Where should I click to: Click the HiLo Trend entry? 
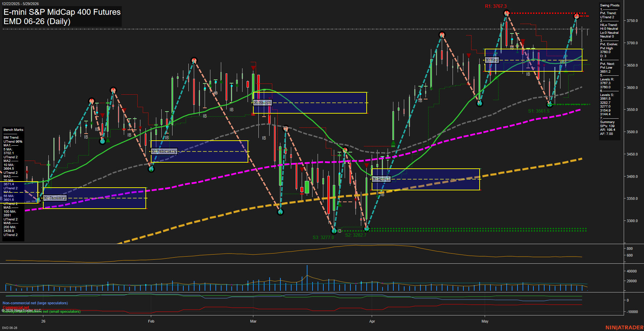609,25
